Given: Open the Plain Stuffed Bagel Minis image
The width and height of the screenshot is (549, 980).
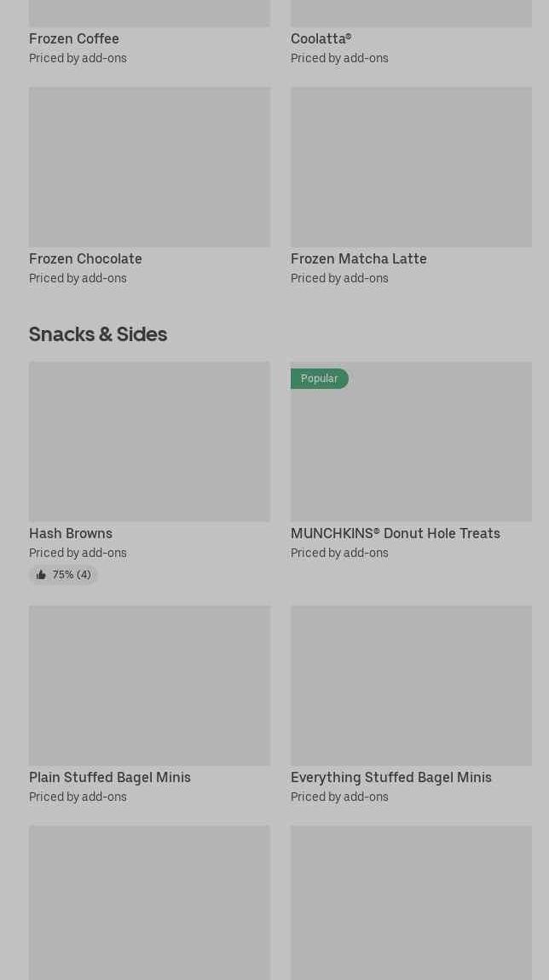Looking at the screenshot, I should (149, 685).
